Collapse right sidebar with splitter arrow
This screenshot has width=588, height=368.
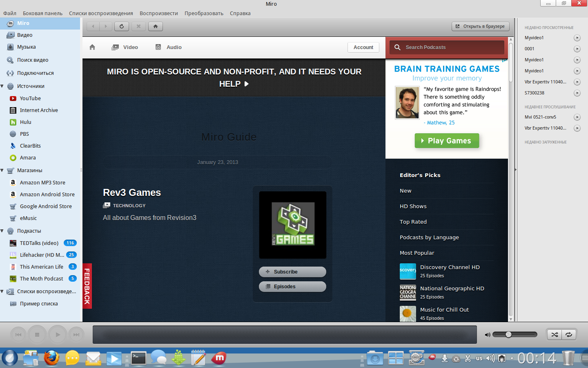[x=515, y=169]
